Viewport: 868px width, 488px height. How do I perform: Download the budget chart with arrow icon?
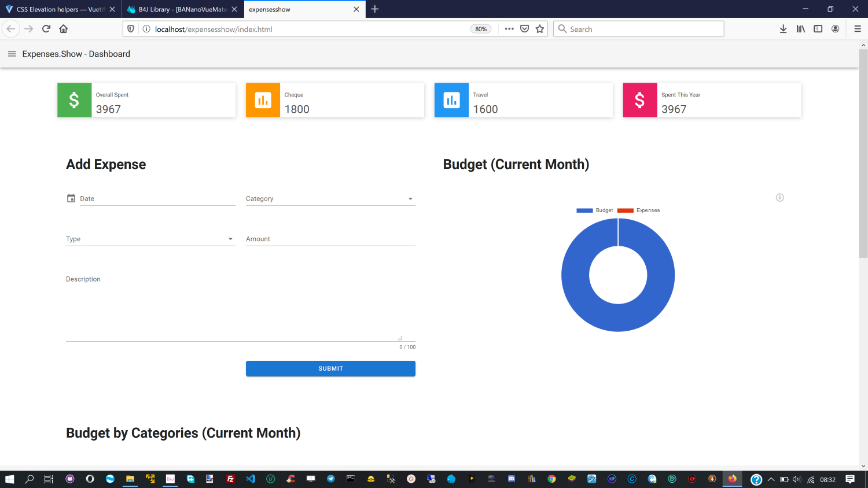[780, 198]
